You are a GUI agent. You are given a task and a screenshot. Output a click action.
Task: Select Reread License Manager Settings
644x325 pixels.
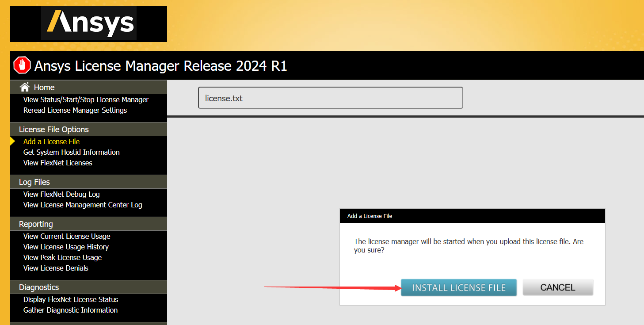coord(75,110)
